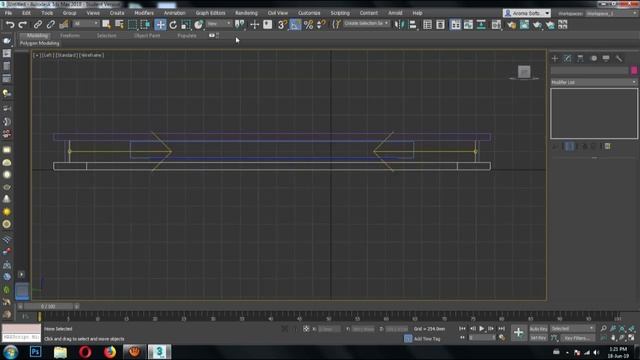The image size is (640, 360).
Task: Activate the Select Object tool
Action: click(x=106, y=24)
